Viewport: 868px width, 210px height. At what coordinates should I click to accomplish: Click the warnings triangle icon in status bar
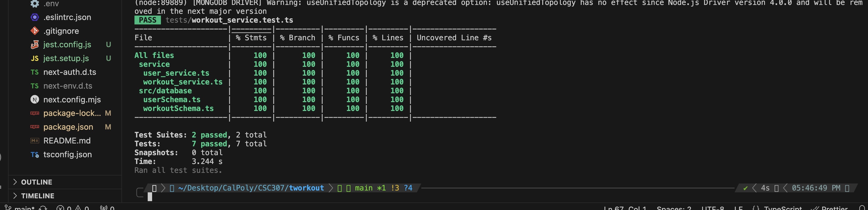[78, 208]
